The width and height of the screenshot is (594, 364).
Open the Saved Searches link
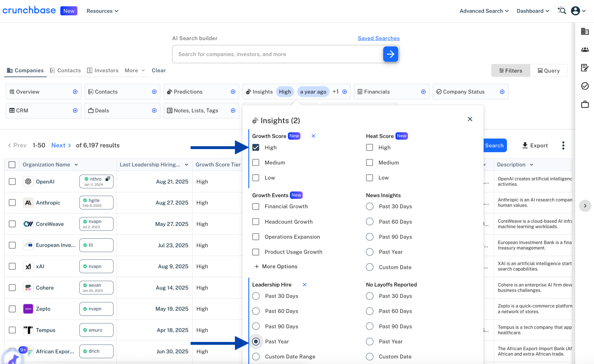[x=379, y=38]
